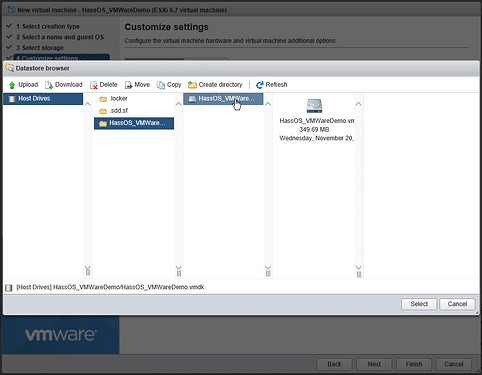Open the .locker folder
482x375 pixels.
pyautogui.click(x=133, y=99)
